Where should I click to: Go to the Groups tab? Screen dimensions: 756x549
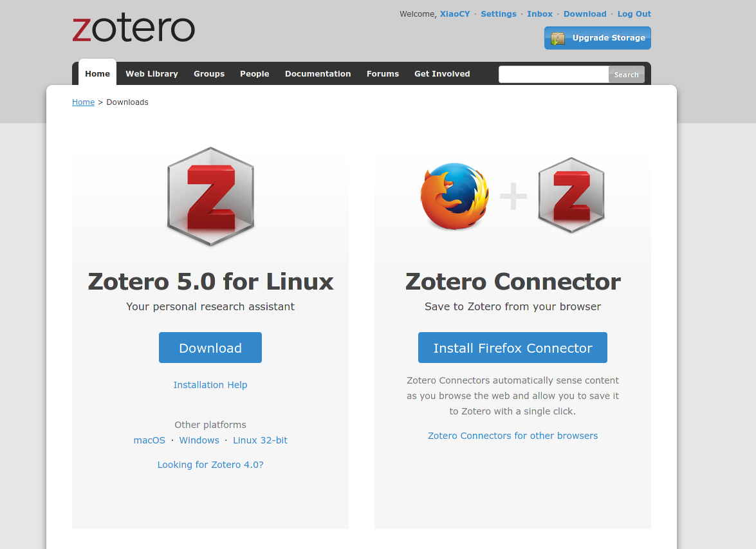tap(209, 74)
